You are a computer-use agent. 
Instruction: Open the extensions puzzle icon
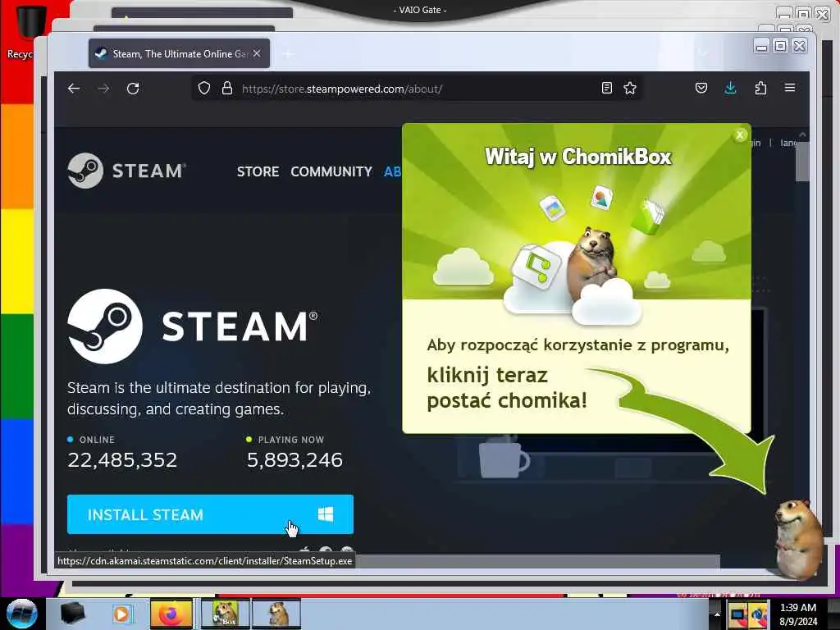(760, 88)
